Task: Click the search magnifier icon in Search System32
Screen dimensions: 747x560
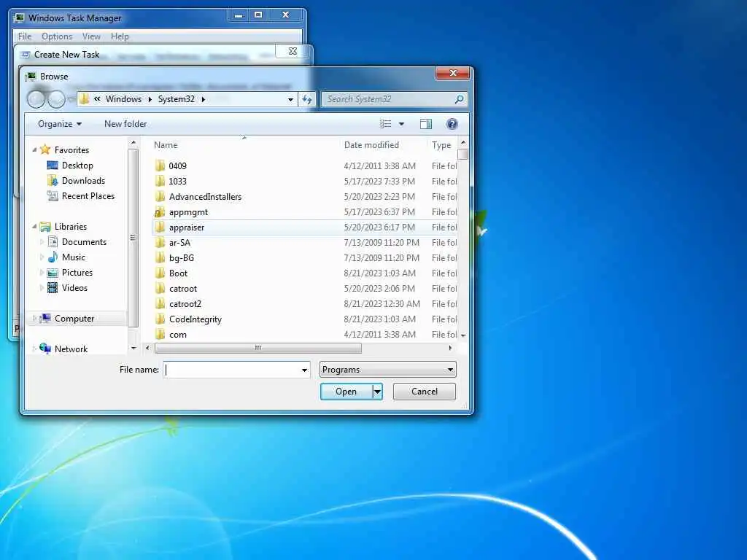Action: coord(459,99)
